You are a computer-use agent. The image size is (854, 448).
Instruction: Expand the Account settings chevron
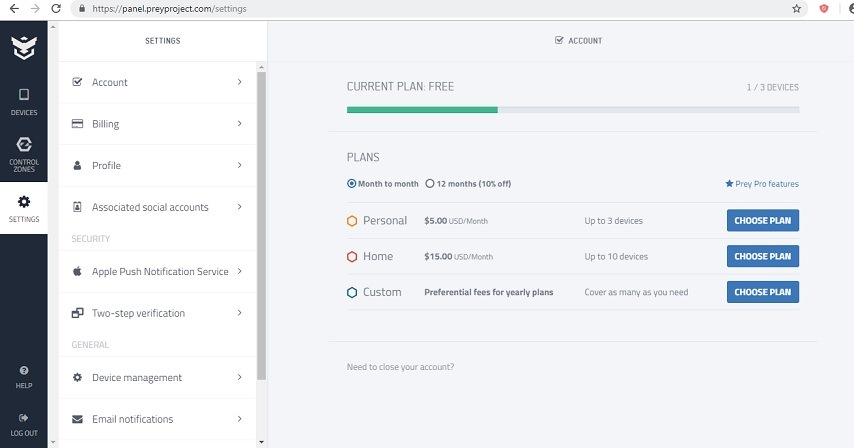[x=240, y=82]
